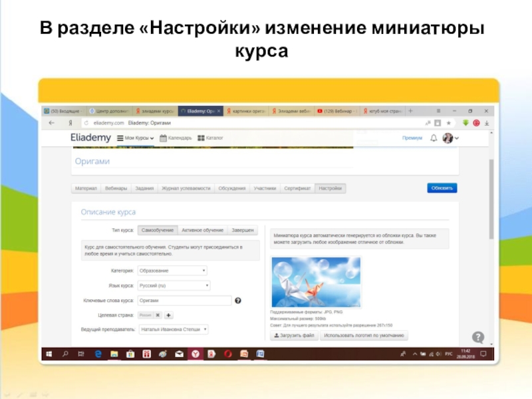Click the browser back arrow
This screenshot has height=399, width=532.
click(51, 123)
